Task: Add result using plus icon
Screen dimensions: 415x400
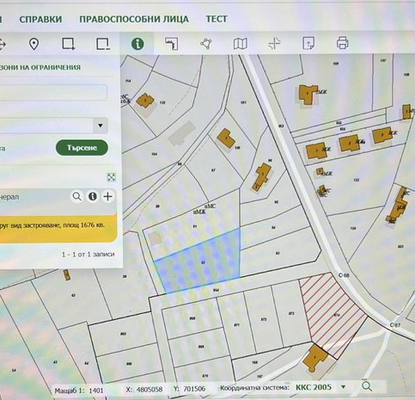Action: pyautogui.click(x=108, y=196)
